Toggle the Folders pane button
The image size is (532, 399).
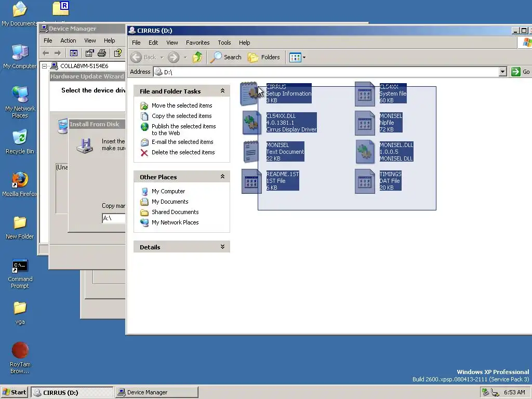click(x=264, y=57)
